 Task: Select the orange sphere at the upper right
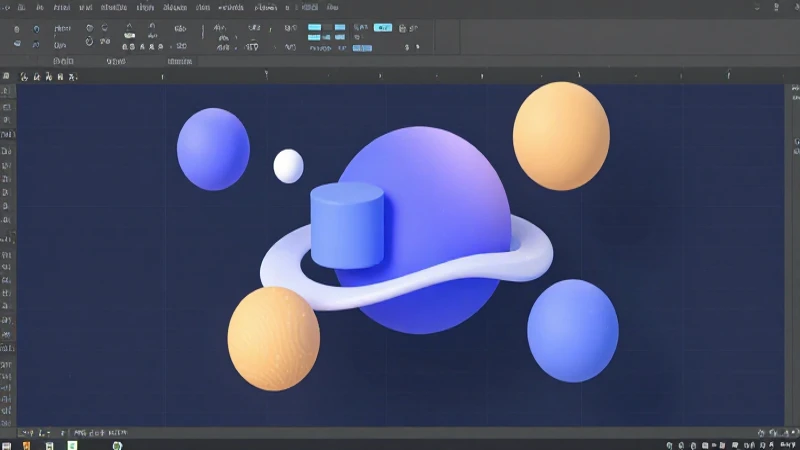tap(561, 136)
